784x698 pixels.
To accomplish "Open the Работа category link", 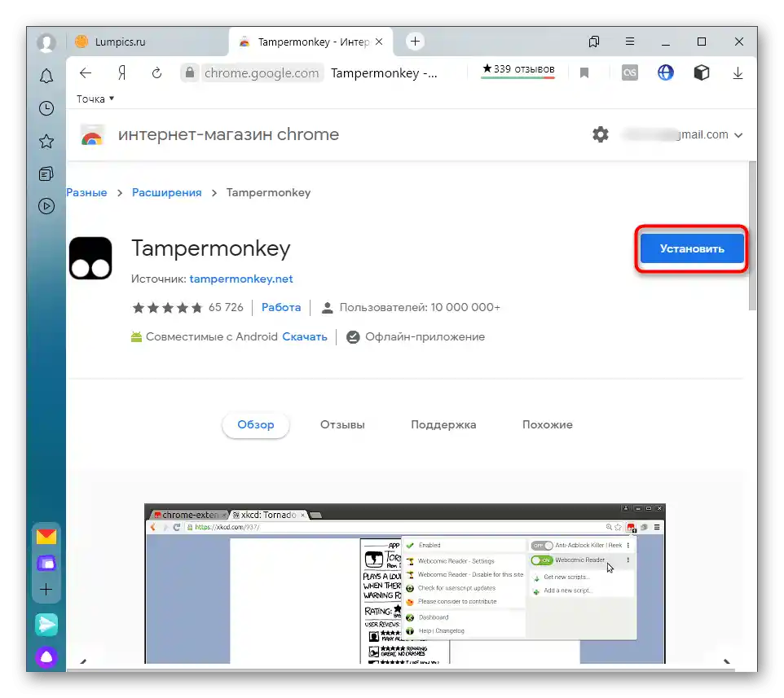I will coord(281,307).
